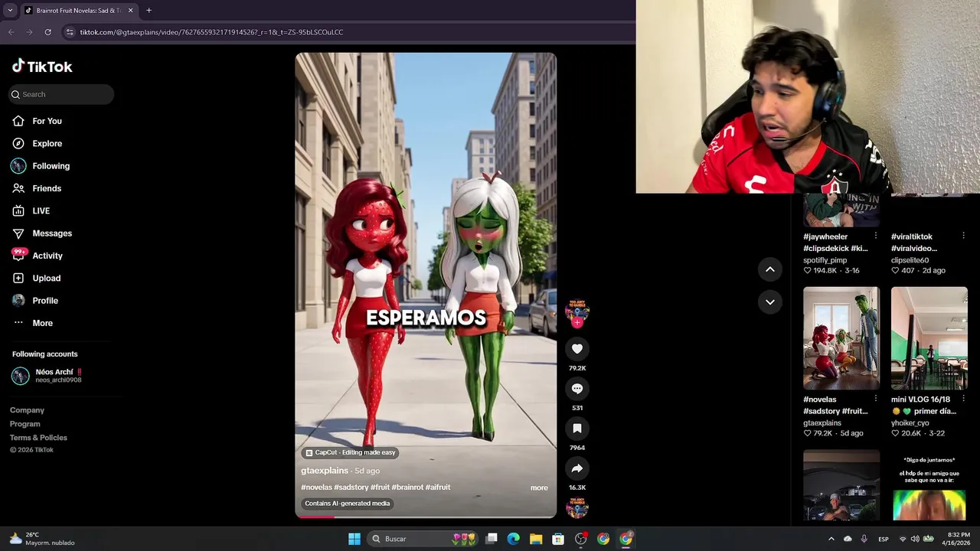Click the Search input field
This screenshot has width=980, height=551.
pyautogui.click(x=61, y=94)
